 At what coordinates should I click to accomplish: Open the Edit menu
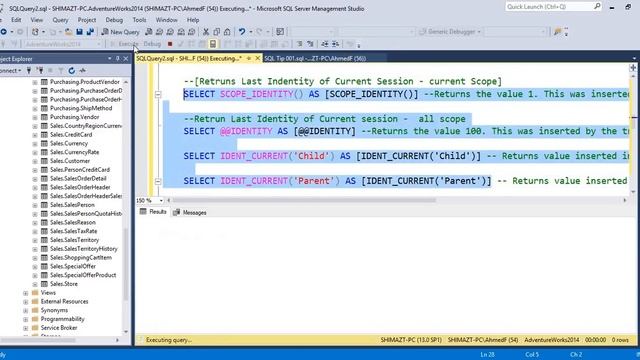[x=16, y=20]
